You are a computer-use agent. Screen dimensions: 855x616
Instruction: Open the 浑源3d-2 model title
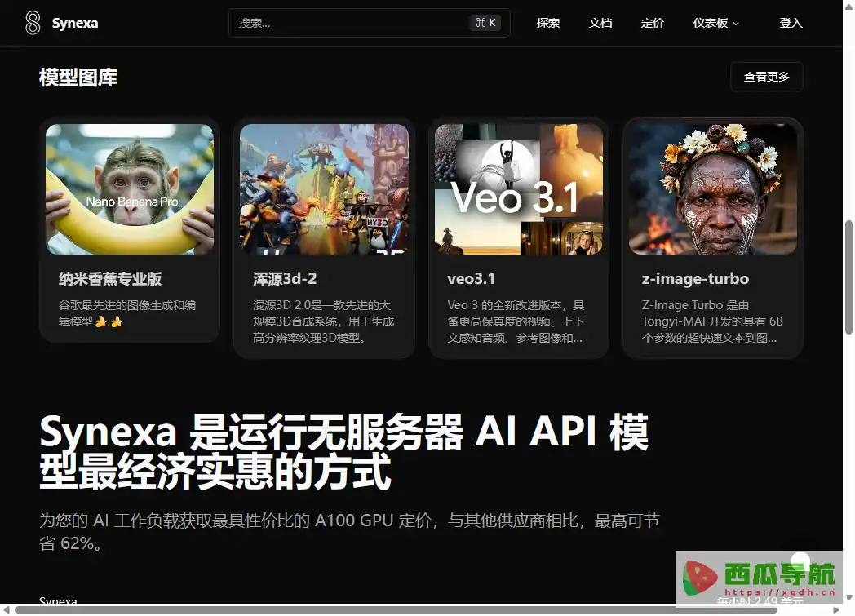pyautogui.click(x=285, y=278)
